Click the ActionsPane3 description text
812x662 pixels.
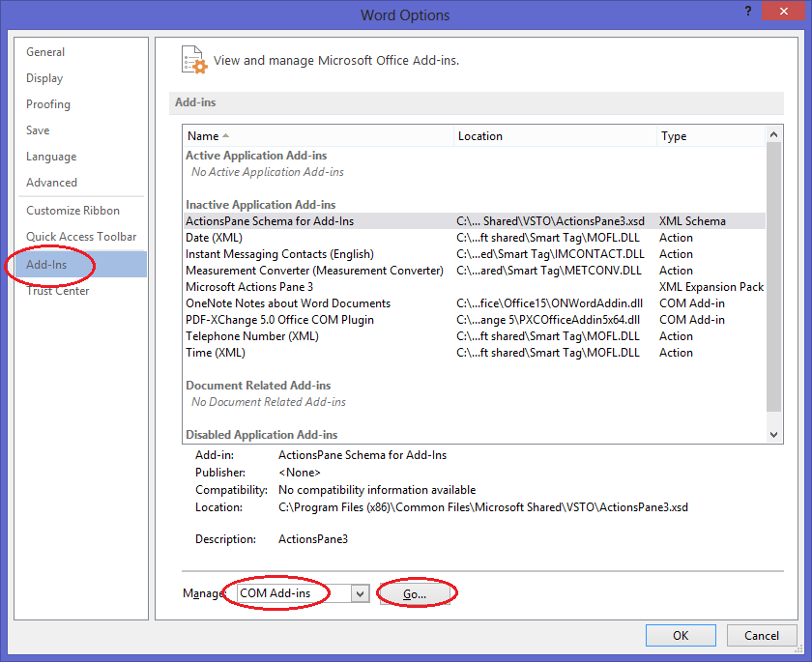[x=313, y=539]
